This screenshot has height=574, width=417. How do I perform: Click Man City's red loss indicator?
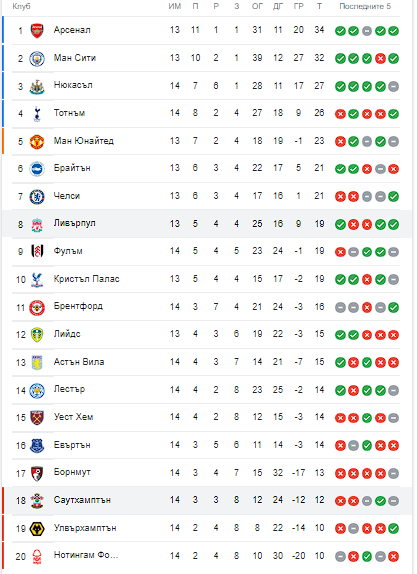point(380,59)
